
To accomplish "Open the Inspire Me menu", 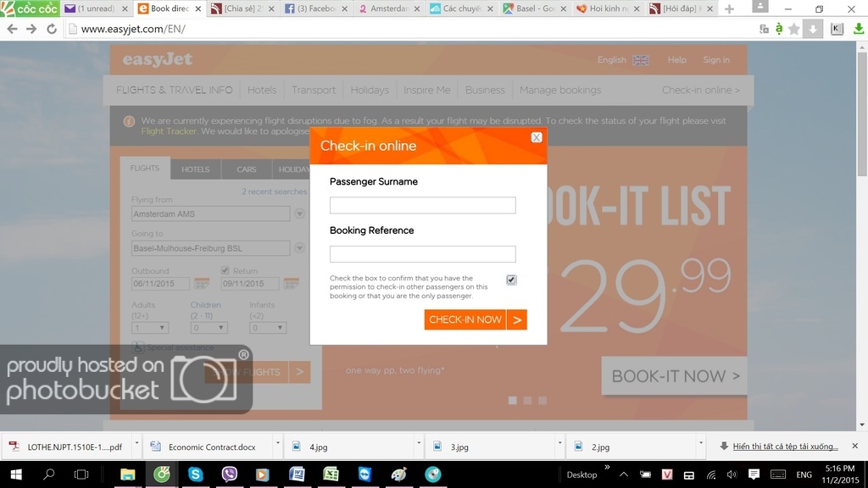I will pos(427,90).
